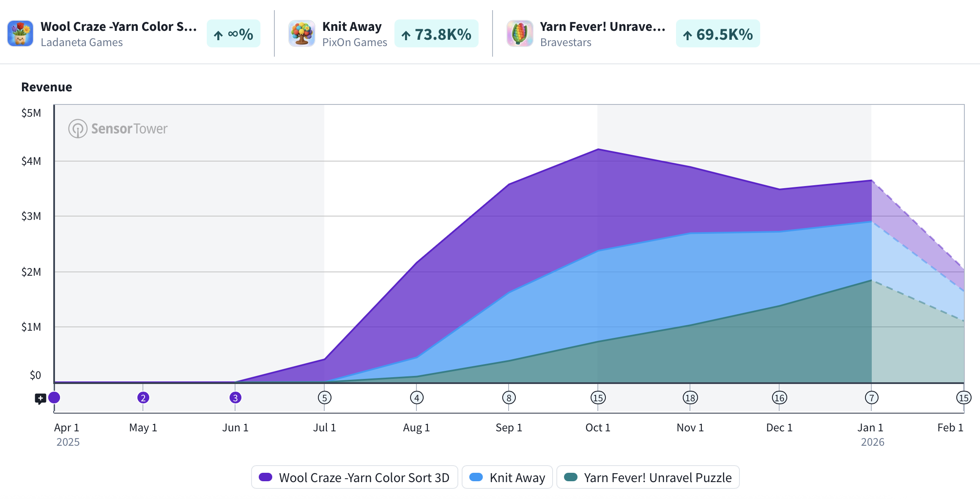The height and width of the screenshot is (499, 980).
Task: Click the Yarn Fever app icon
Action: coord(520,33)
